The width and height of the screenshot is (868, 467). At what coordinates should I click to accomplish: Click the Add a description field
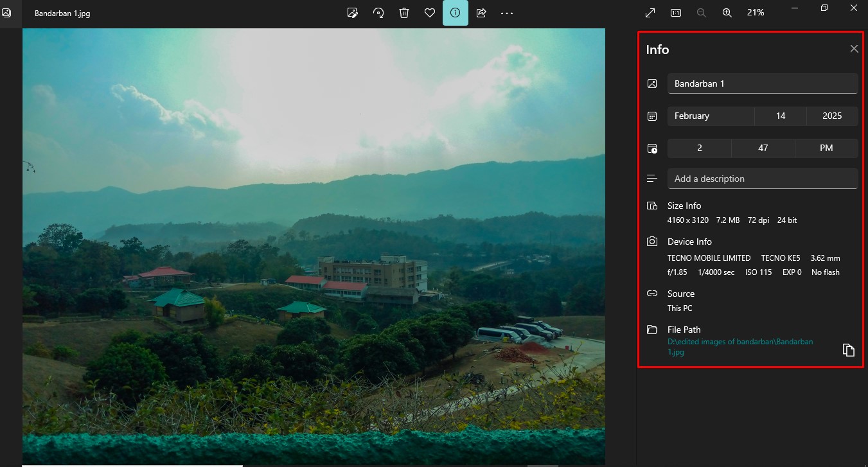pos(763,179)
